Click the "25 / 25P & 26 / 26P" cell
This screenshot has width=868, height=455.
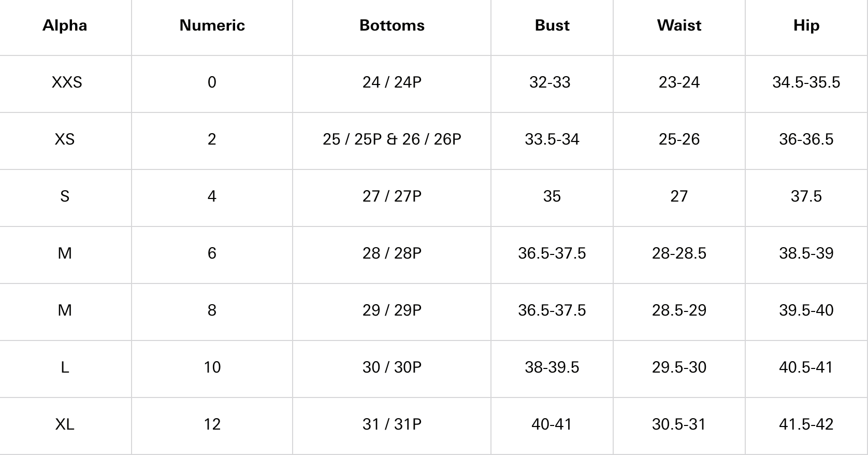click(x=392, y=139)
